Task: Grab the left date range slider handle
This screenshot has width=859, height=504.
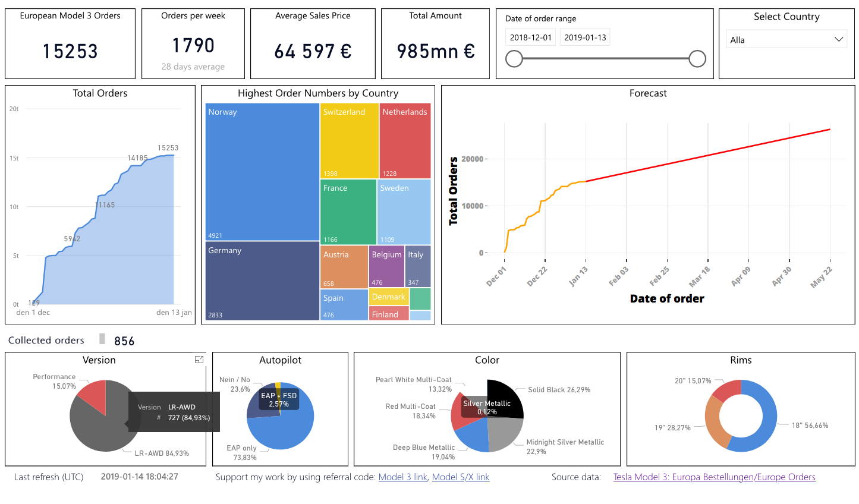Action: coord(514,59)
